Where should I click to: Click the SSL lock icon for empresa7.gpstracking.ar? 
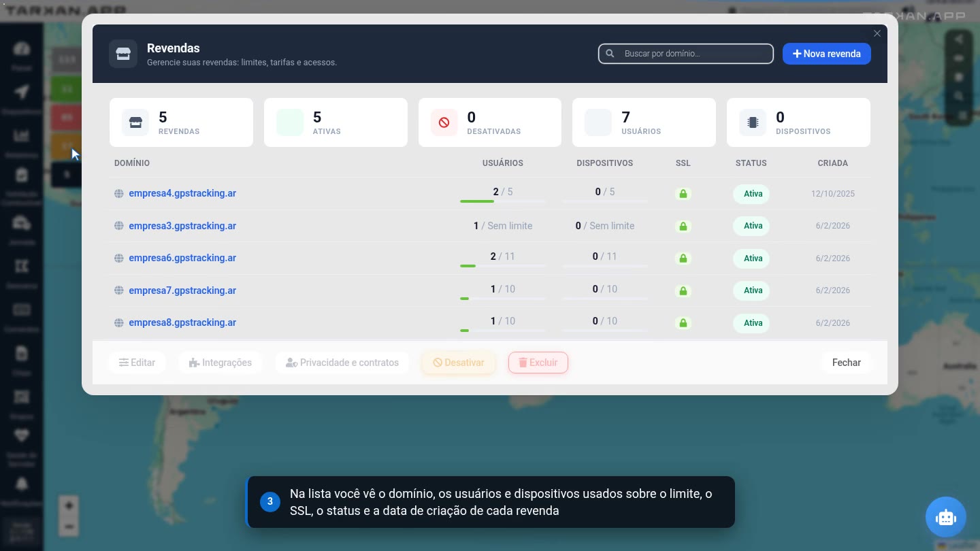point(683,290)
